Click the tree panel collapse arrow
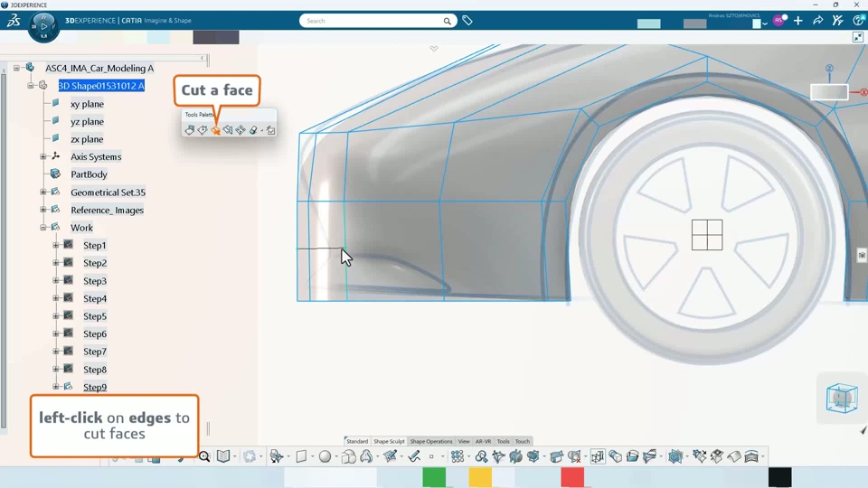 pos(202,58)
